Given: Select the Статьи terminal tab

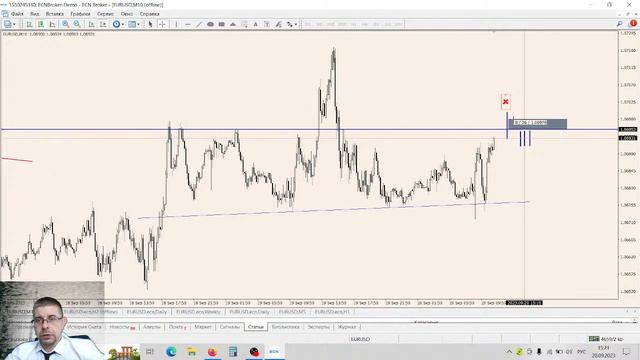Looking at the screenshot, I should [x=256, y=327].
